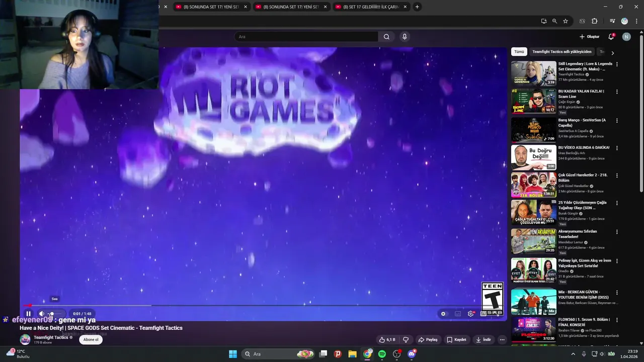Viewport: 644px width, 362px height.
Task: Open more actions menu below video
Action: coord(502,340)
